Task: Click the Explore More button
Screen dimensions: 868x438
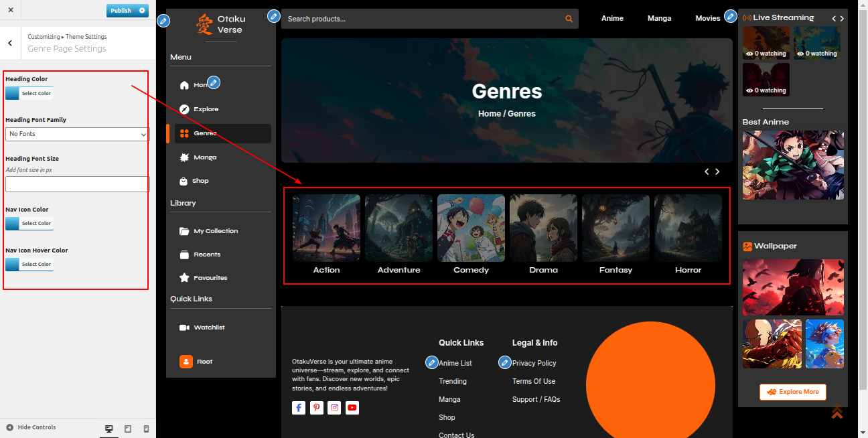Action: pyautogui.click(x=792, y=392)
